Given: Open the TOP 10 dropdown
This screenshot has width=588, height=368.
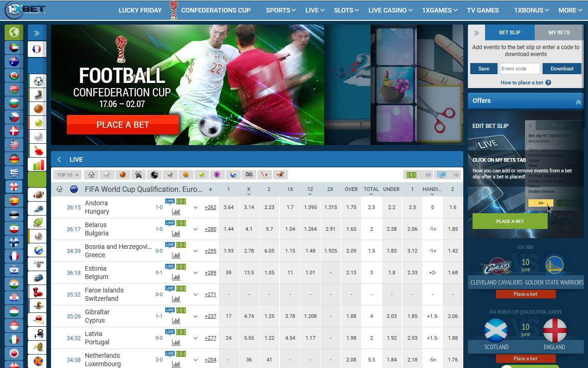Looking at the screenshot, I should [68, 175].
